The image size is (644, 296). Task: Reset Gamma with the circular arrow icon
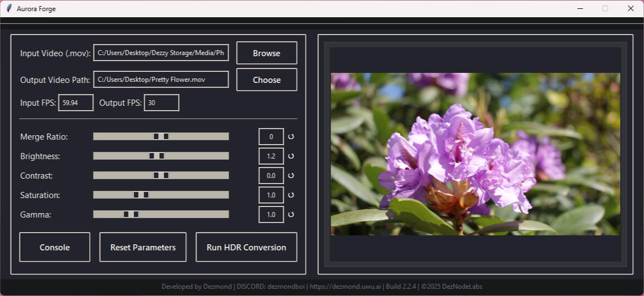[291, 214]
